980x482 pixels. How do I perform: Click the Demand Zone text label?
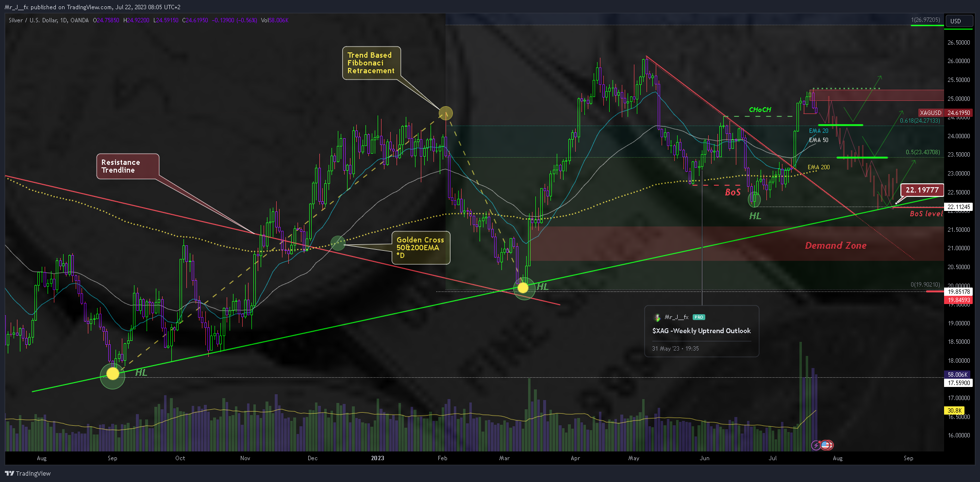click(x=836, y=246)
